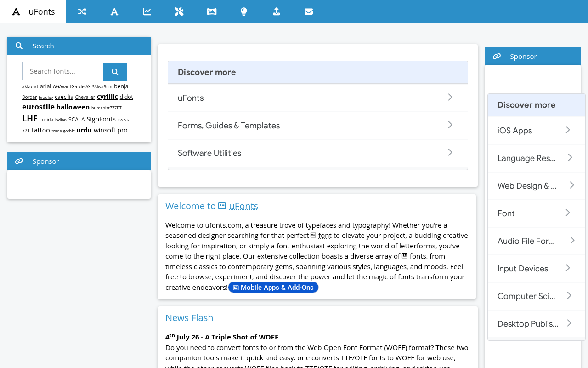Click the eurostile tag
This screenshot has width=588, height=368.
tap(38, 107)
